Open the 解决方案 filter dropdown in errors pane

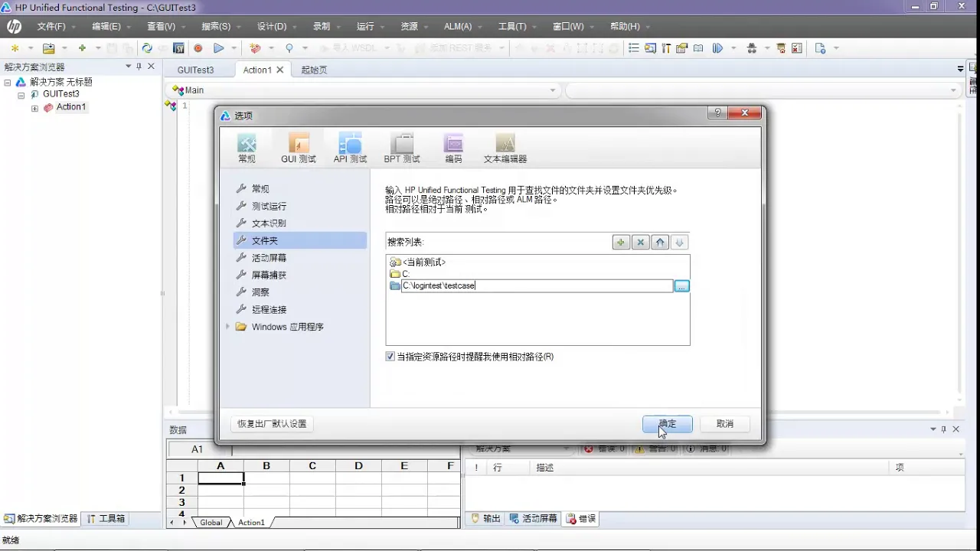[x=567, y=448]
